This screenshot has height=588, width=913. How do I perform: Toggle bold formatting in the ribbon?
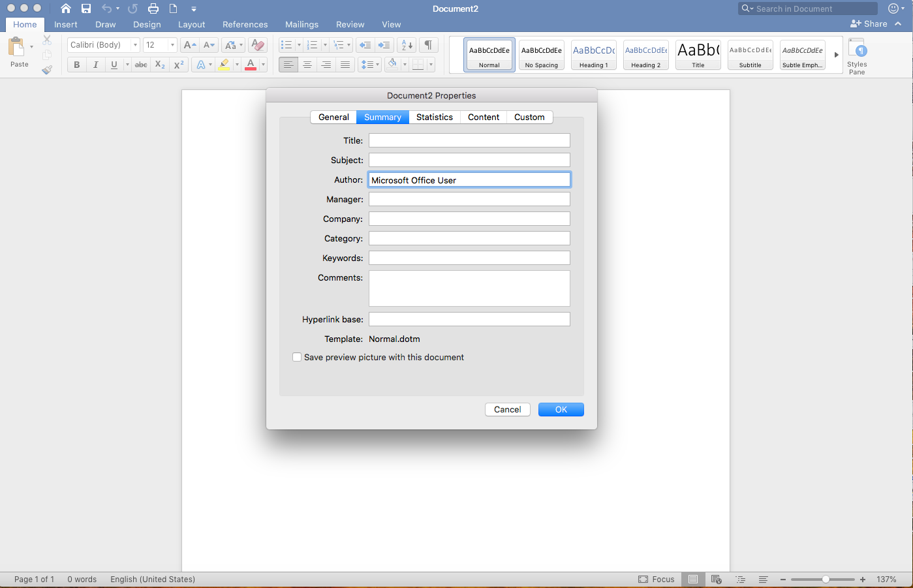point(76,65)
